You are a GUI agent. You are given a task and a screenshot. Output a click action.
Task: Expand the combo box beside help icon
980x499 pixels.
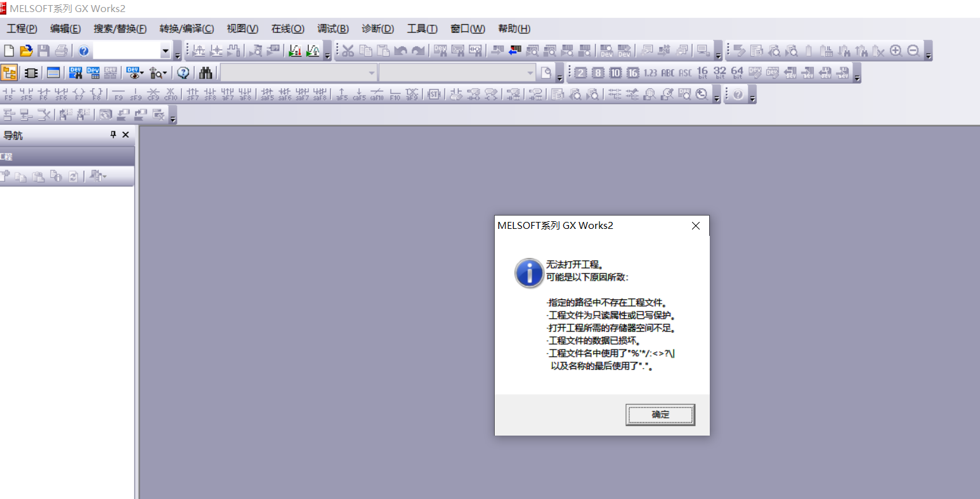coord(165,51)
